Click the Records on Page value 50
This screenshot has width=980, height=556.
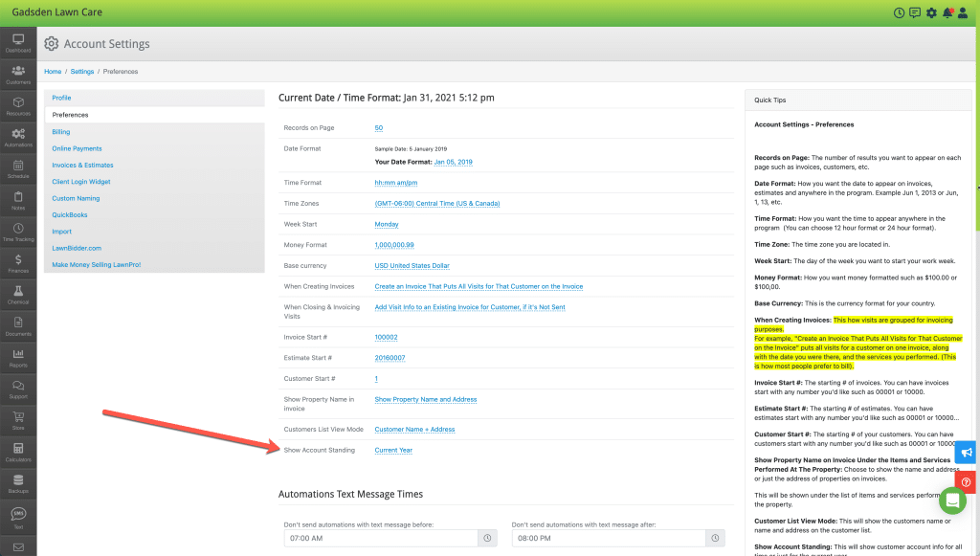coord(379,128)
